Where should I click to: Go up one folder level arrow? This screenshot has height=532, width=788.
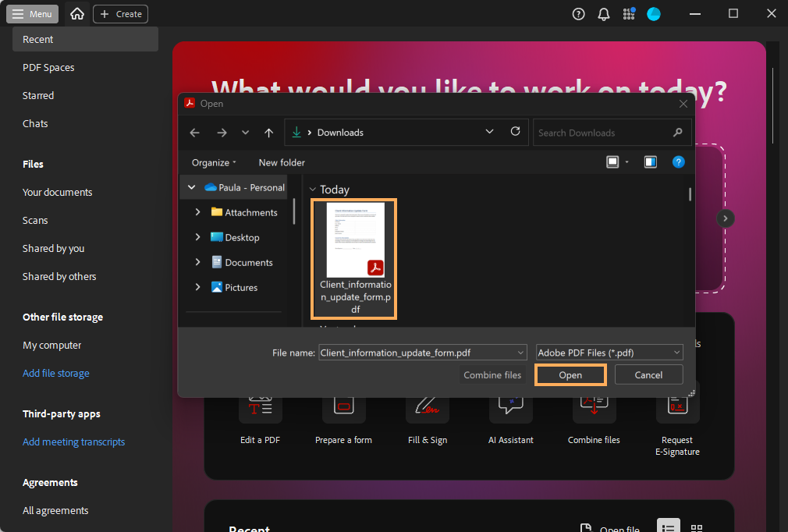tap(268, 133)
